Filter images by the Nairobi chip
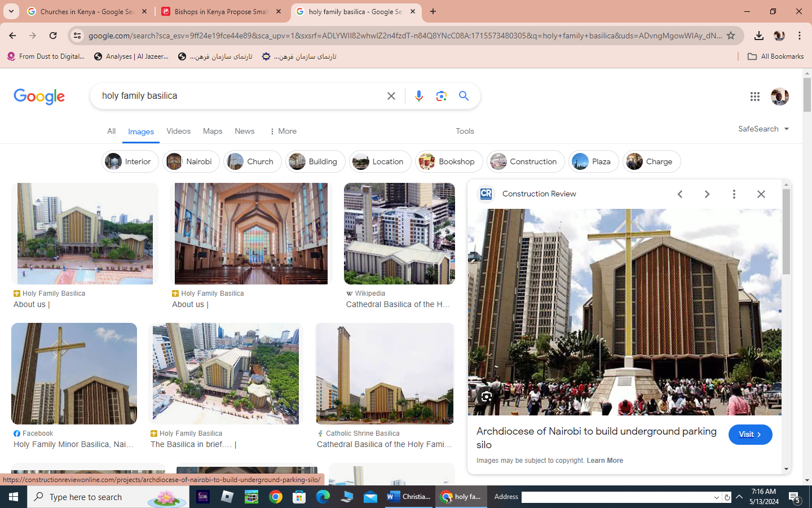 point(192,161)
